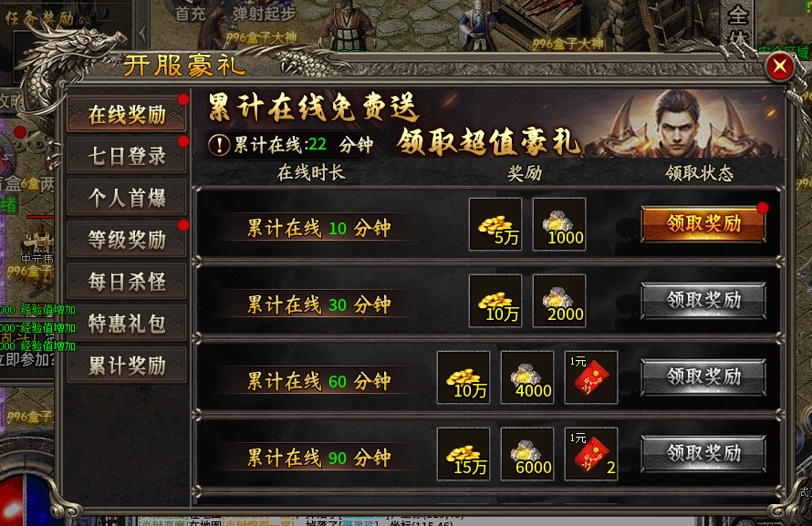Select the 等级奖励 tab
This screenshot has width=812, height=526.
127,240
